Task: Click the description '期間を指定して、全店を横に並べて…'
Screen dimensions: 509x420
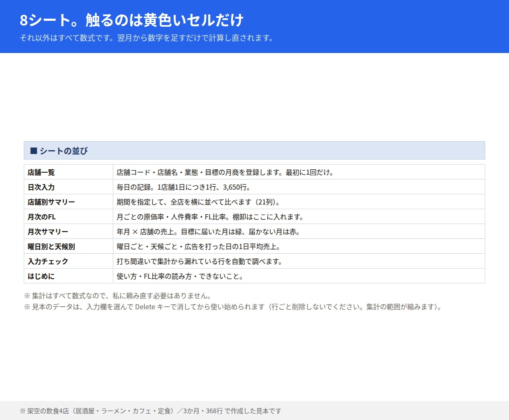Action: point(299,202)
